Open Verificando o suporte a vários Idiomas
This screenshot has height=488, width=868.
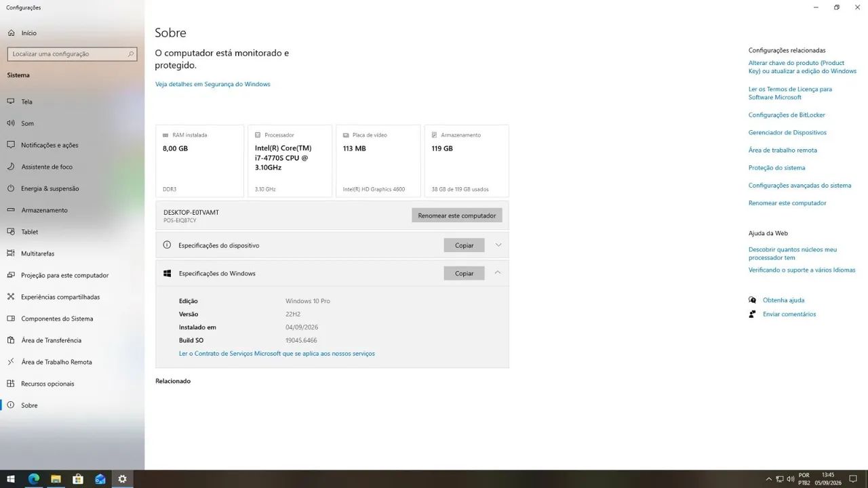tap(802, 270)
